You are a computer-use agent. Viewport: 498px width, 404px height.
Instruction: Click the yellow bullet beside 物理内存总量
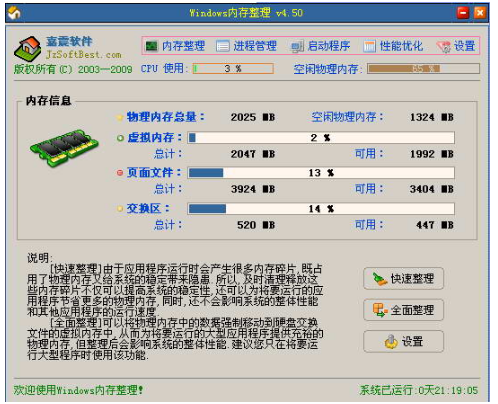point(120,117)
